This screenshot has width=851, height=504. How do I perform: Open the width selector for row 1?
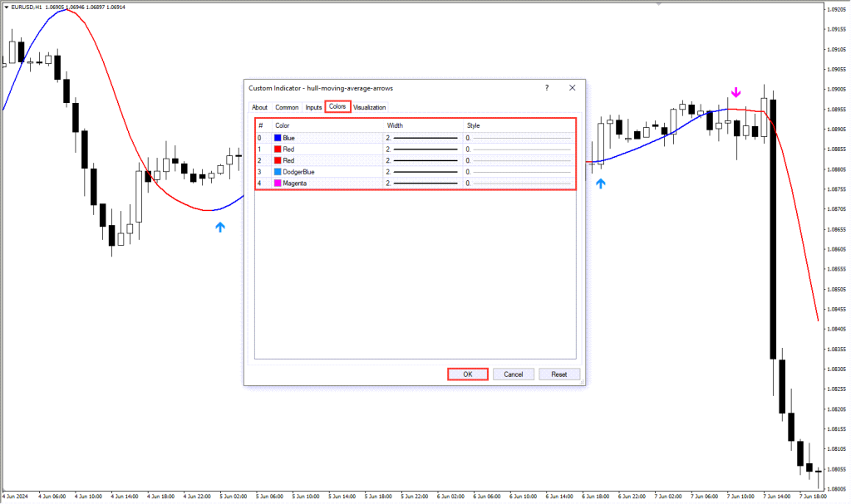click(x=422, y=149)
